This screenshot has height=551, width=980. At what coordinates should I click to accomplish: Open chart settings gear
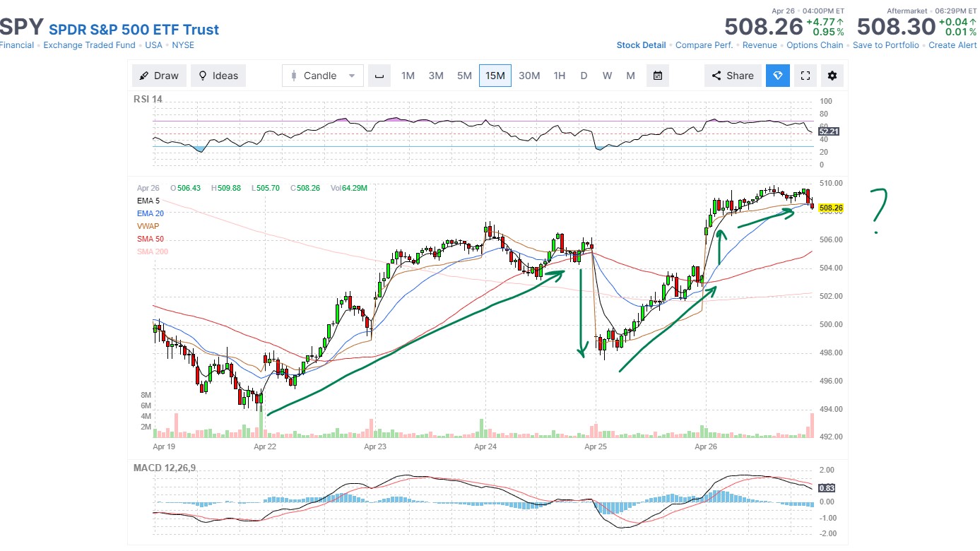pyautogui.click(x=832, y=76)
